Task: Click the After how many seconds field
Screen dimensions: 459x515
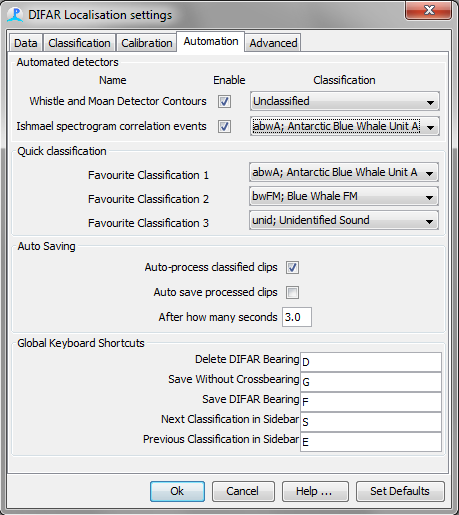Action: point(297,317)
